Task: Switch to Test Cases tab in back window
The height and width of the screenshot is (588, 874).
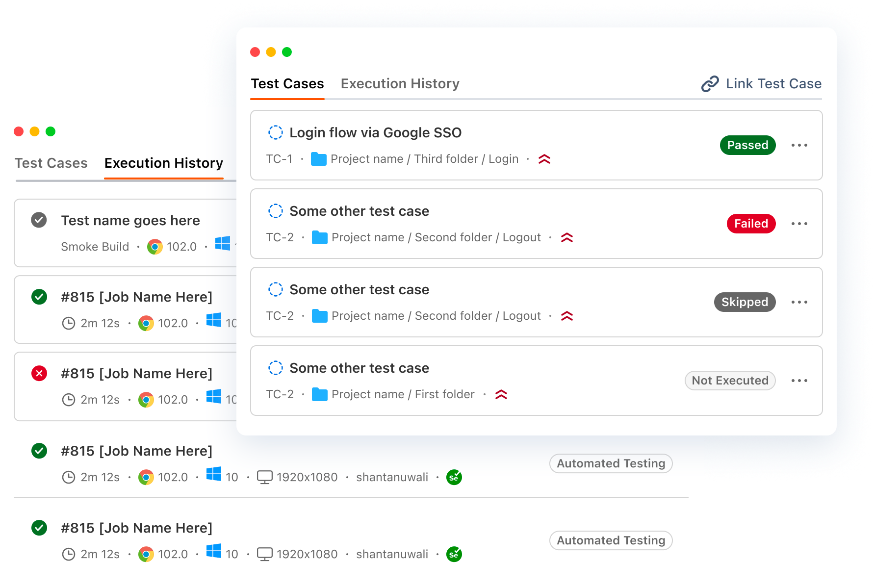Action: [51, 163]
